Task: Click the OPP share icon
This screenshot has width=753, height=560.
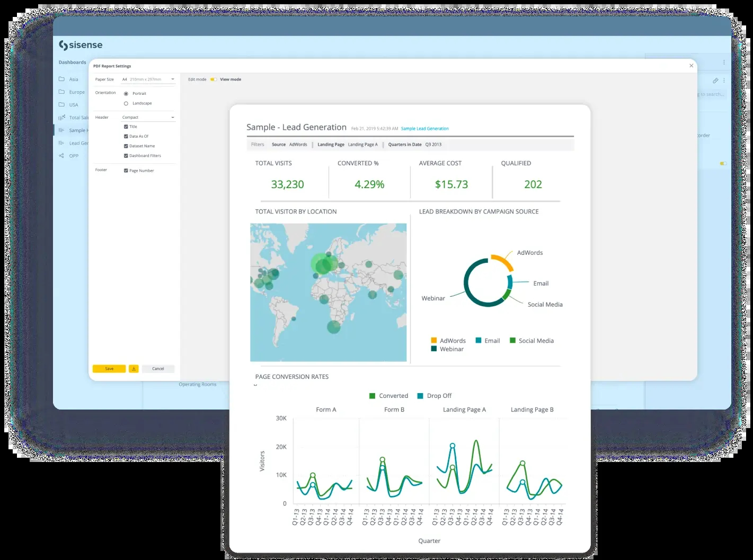Action: click(62, 156)
